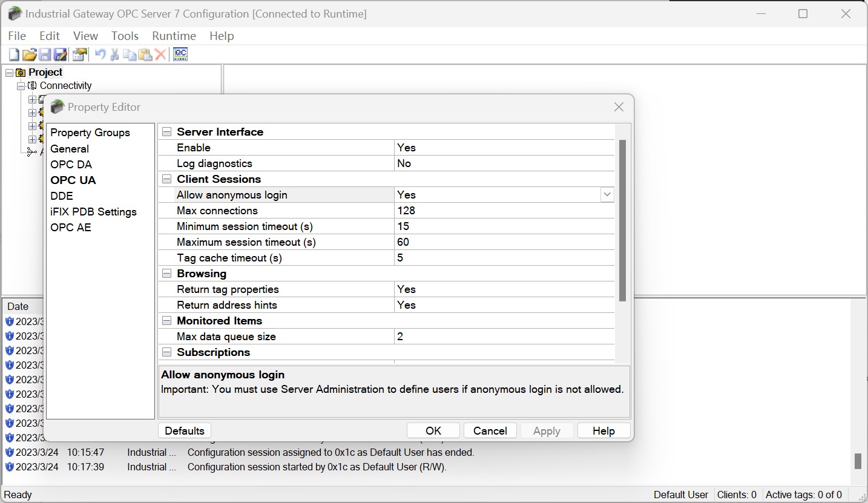The image size is (868, 503).
Task: Click 'Active tags: 0 of 0' status entry
Action: click(804, 495)
